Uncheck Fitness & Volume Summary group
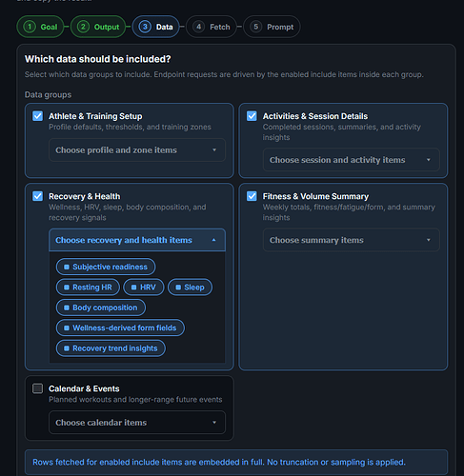This screenshot has width=464, height=476. 252,196
